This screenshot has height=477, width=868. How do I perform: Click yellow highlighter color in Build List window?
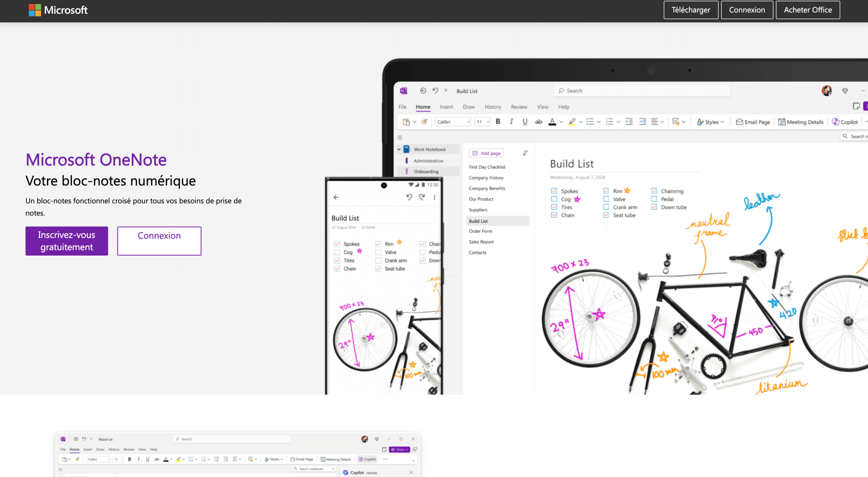[x=572, y=122]
